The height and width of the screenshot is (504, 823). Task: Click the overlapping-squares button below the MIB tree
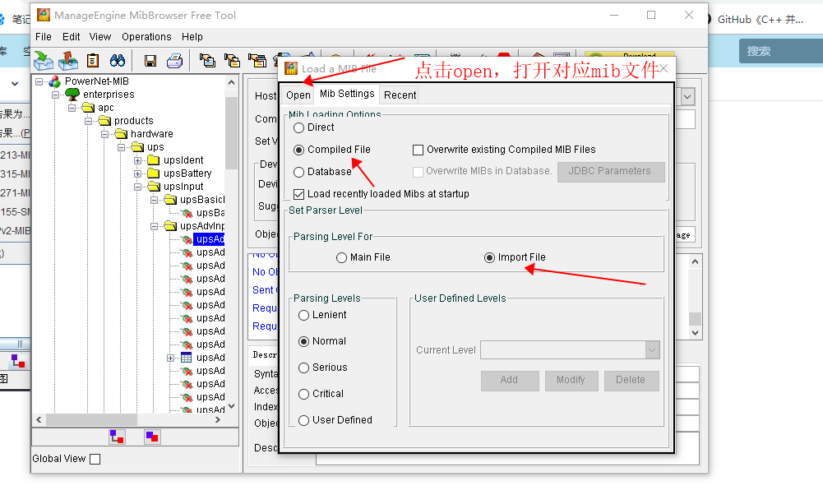[152, 437]
